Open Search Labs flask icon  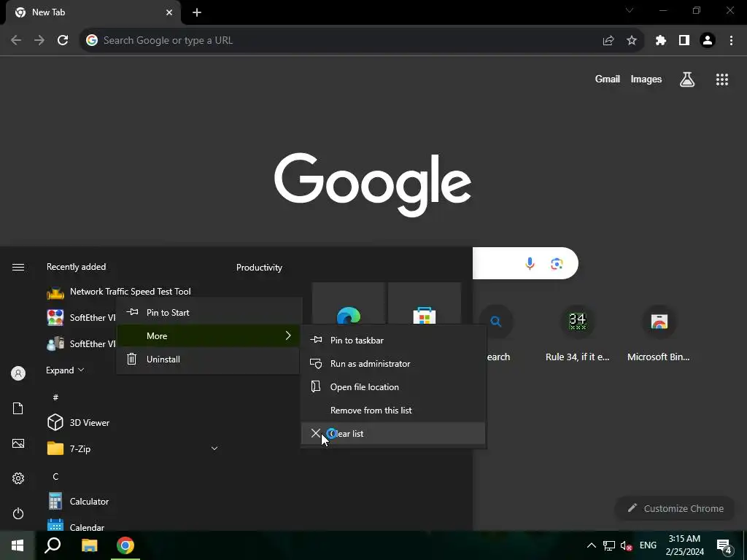coord(687,79)
